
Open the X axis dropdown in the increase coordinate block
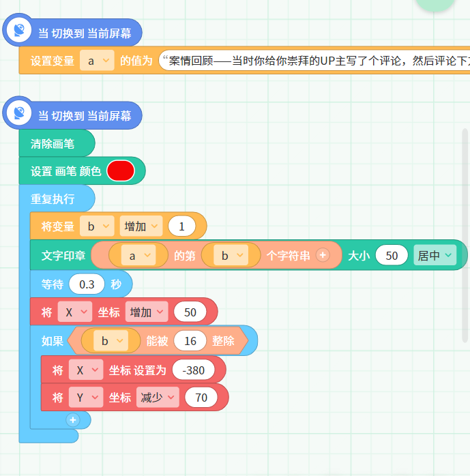click(75, 312)
